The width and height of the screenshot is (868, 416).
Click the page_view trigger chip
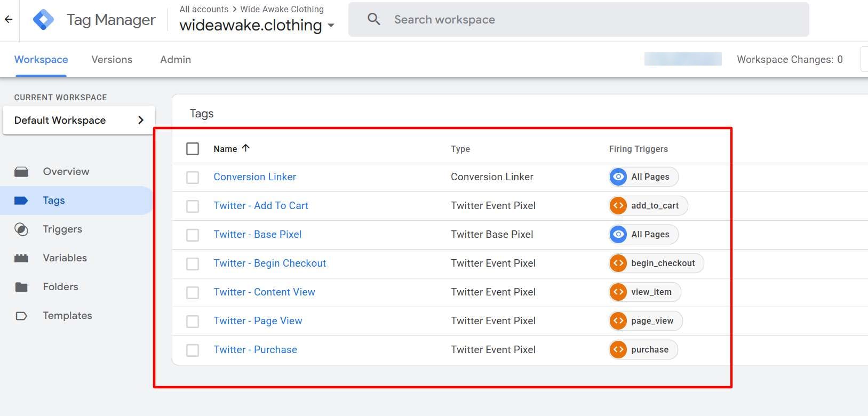click(646, 321)
